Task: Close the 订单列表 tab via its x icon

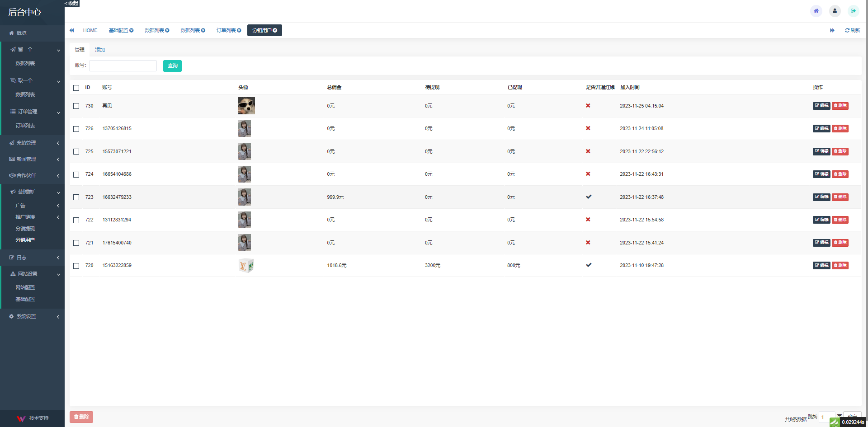Action: pyautogui.click(x=239, y=30)
